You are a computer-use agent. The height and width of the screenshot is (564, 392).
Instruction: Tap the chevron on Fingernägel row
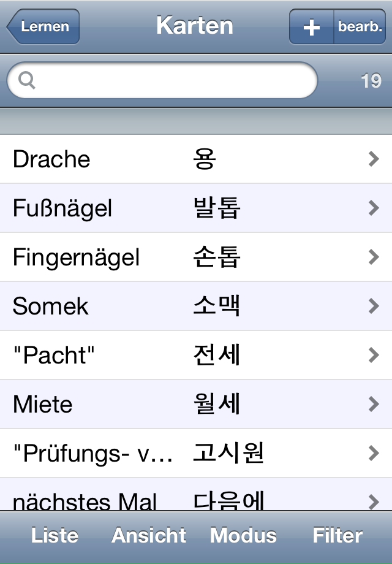coord(374,257)
